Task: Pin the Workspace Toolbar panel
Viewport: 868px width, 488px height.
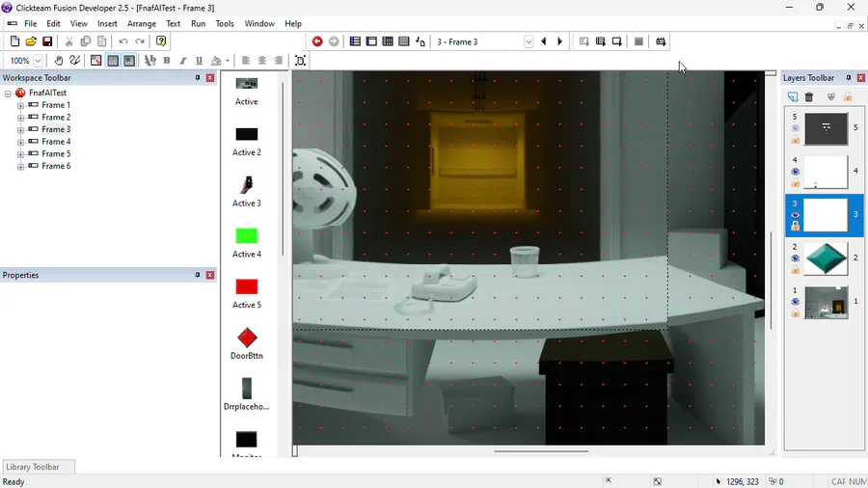Action: [198, 78]
